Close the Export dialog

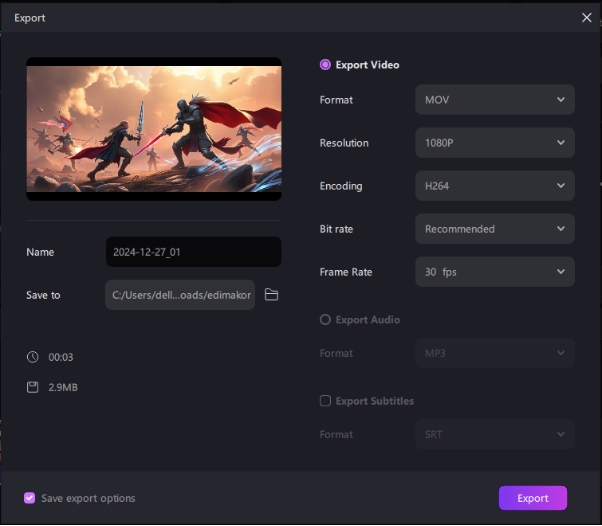(x=586, y=18)
